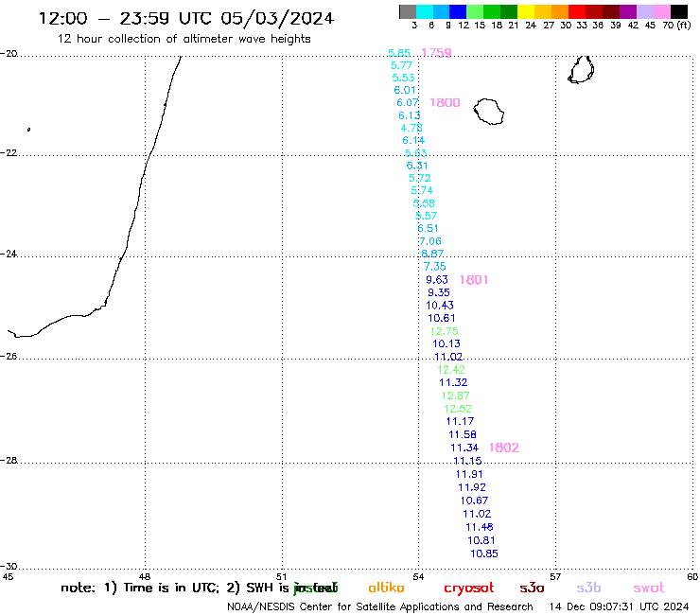Viewport: 700px width, 615px height.
Task: Click the bright red legend swatch
Action: 577,11
